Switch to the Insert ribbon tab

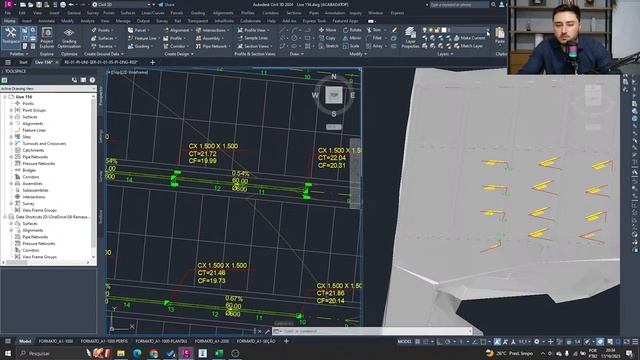(x=27, y=21)
